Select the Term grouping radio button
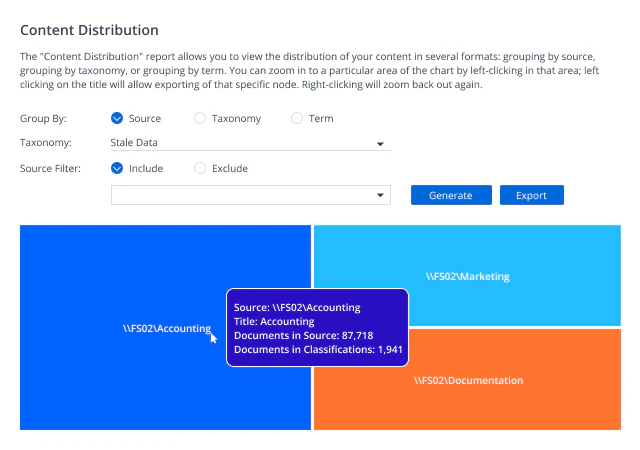The image size is (640, 450). [297, 119]
